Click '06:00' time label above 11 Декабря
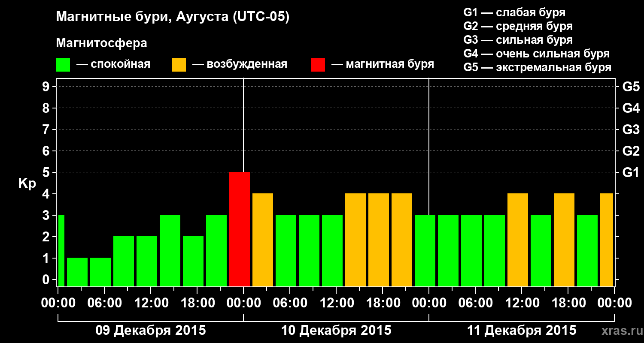The image size is (644, 343). [475, 303]
